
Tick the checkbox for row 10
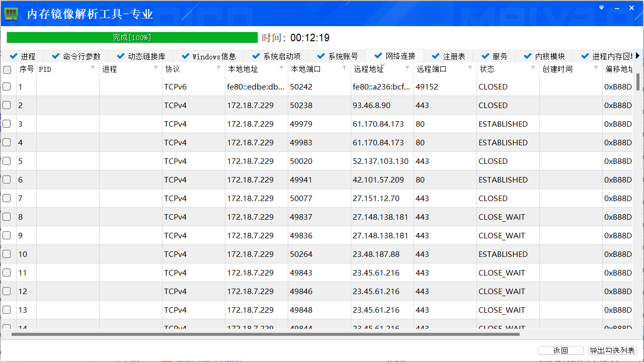pyautogui.click(x=7, y=254)
